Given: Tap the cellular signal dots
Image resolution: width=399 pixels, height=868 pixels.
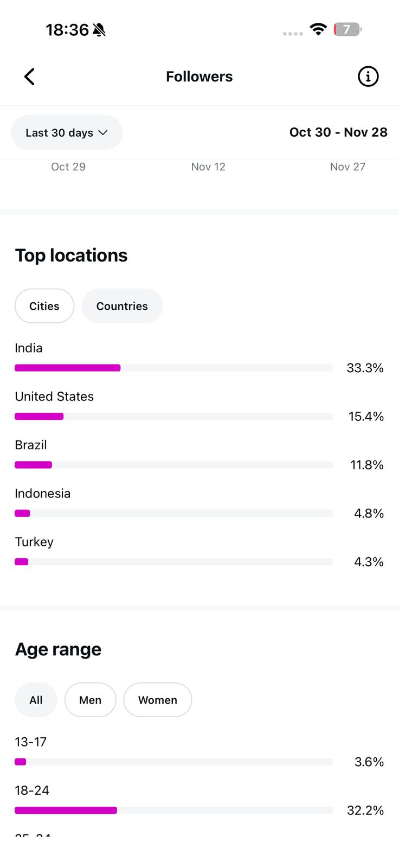Looking at the screenshot, I should point(293,34).
